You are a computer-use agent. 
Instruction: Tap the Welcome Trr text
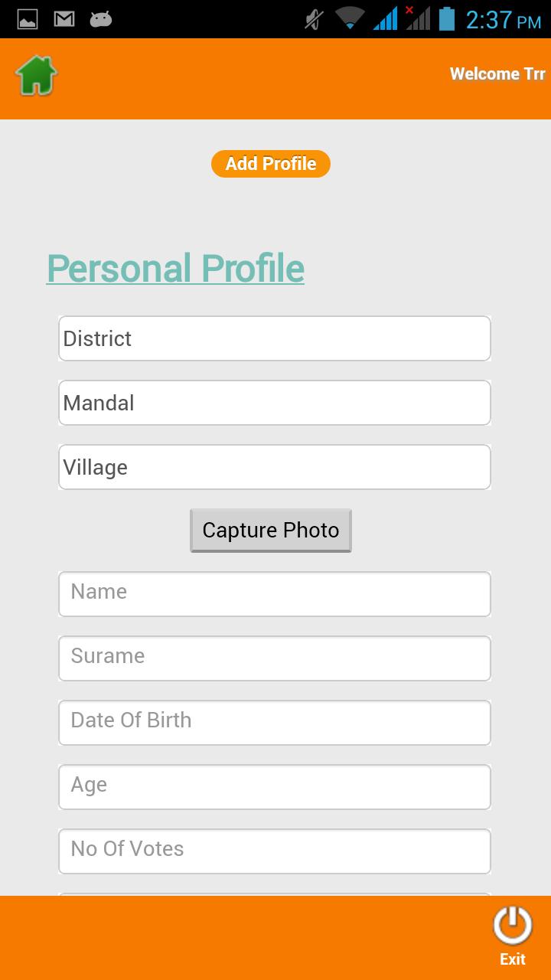[x=497, y=74]
